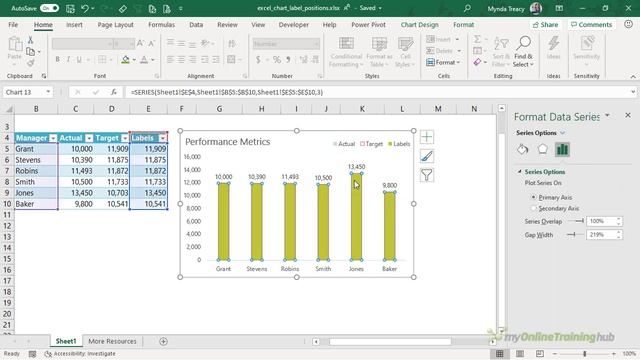Open the File menu
640x360 pixels.
click(13, 24)
